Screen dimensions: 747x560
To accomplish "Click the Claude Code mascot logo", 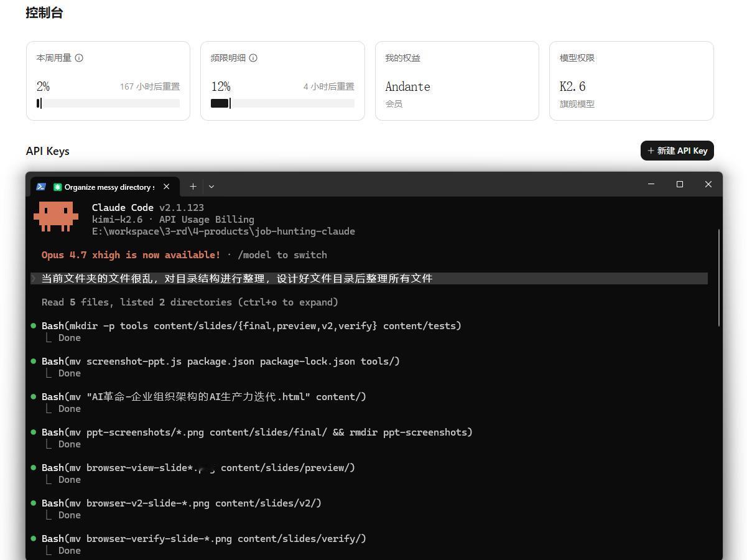I will pyautogui.click(x=56, y=217).
